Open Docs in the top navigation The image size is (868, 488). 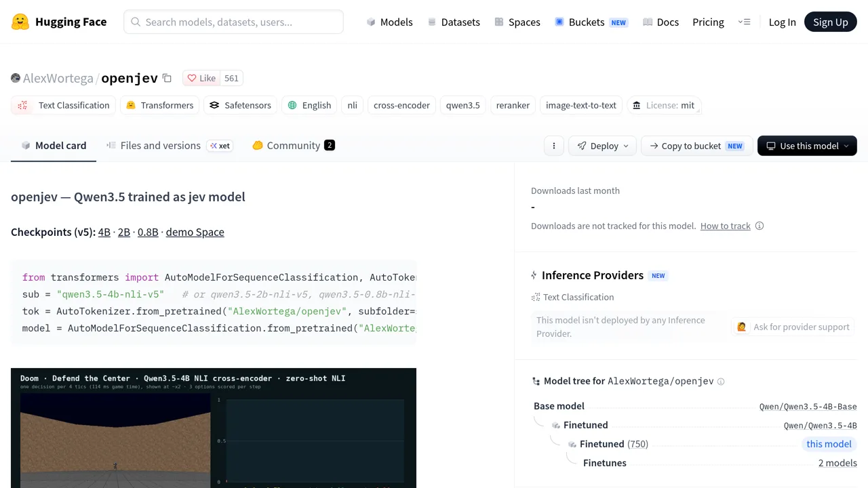(660, 22)
